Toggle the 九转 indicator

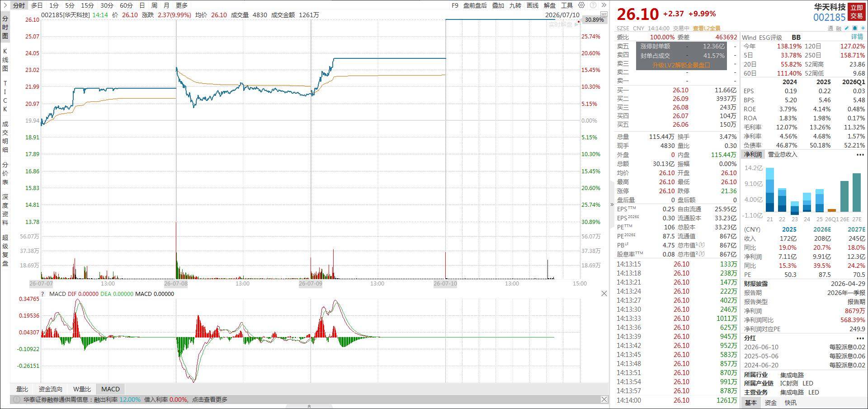(515, 5)
